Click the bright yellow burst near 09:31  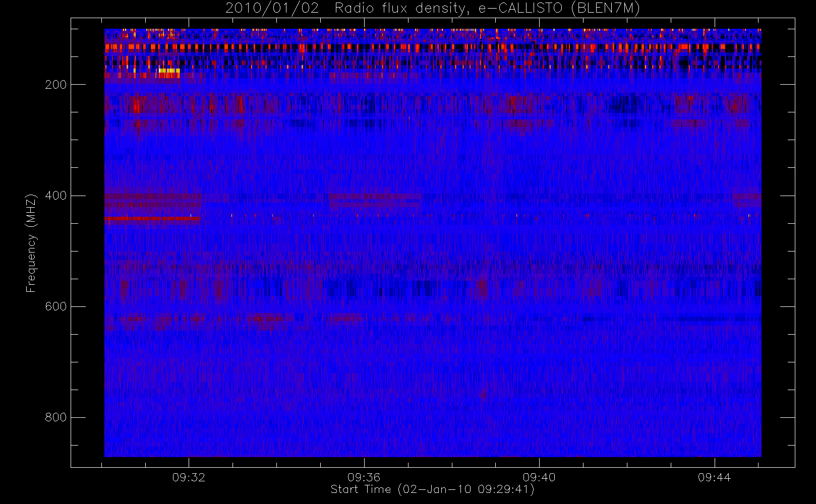click(168, 71)
